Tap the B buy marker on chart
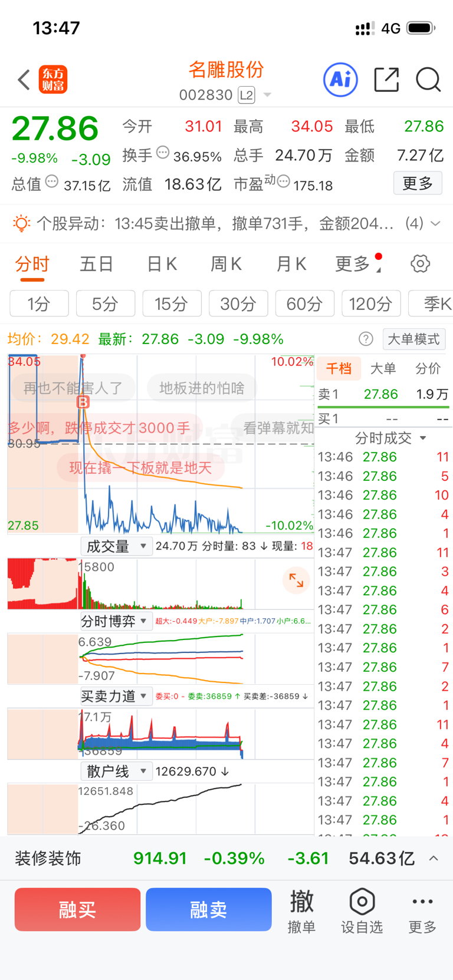Viewport: 453px width, 980px height. (x=83, y=402)
